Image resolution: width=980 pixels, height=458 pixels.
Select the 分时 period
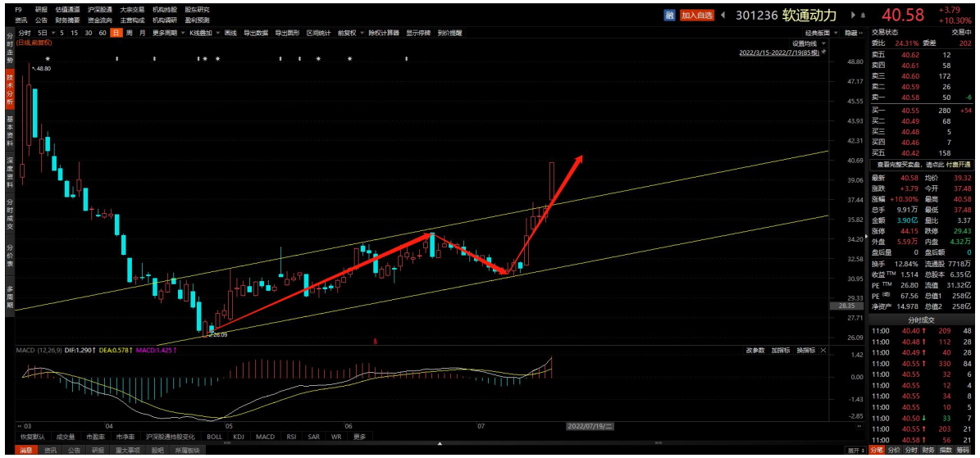(x=24, y=33)
